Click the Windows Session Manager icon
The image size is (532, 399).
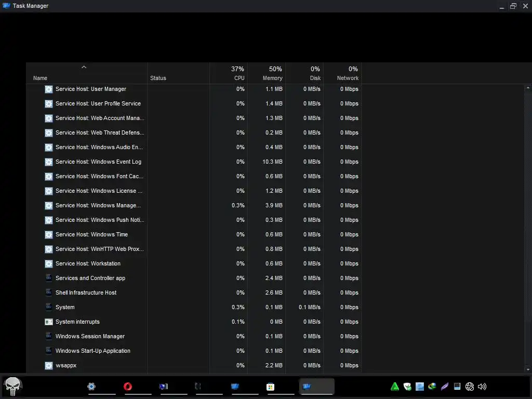49,336
